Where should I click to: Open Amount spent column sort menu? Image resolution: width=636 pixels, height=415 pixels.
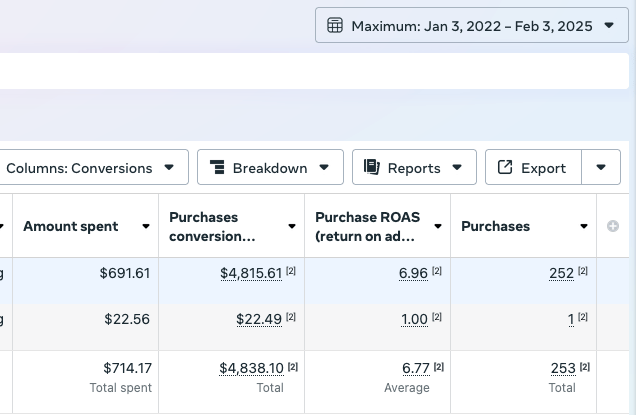click(x=146, y=227)
